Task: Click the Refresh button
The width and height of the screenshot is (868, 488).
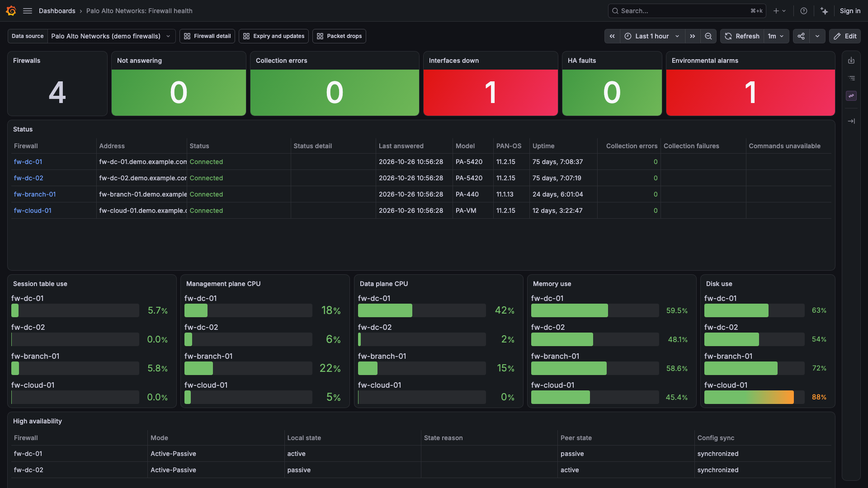Action: (742, 36)
